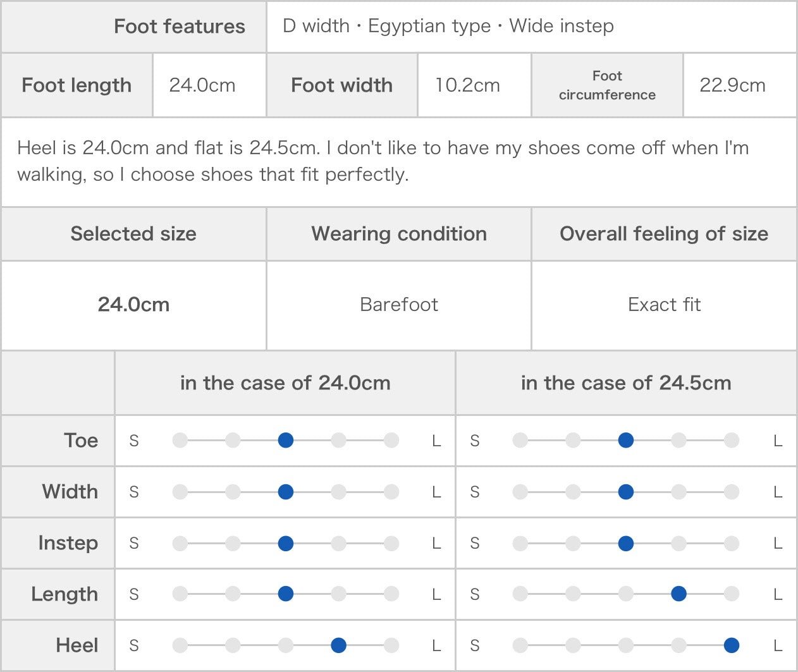This screenshot has width=798, height=672.
Task: Click the Exact fit cell
Action: 664,305
